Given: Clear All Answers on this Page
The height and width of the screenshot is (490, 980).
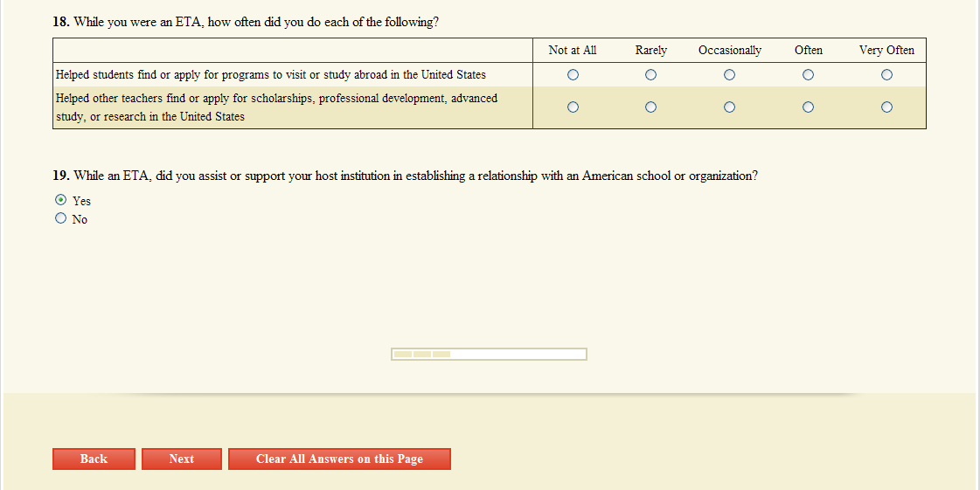Looking at the screenshot, I should [x=339, y=459].
